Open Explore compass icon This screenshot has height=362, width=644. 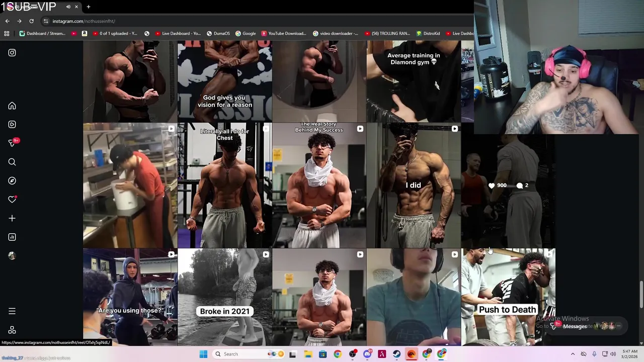click(x=12, y=180)
